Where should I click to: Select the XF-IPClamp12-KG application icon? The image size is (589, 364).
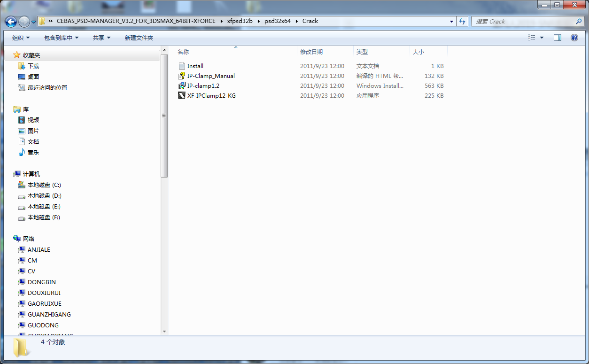pyautogui.click(x=182, y=95)
